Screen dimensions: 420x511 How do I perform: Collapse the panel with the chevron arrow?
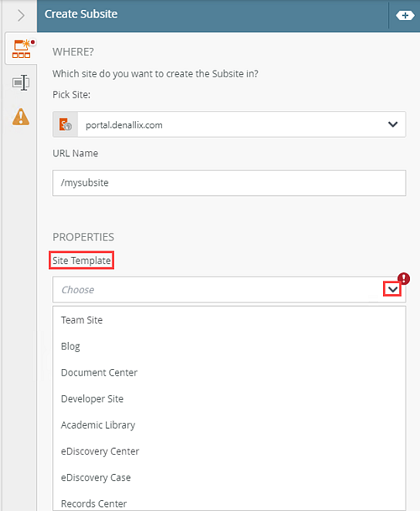click(21, 15)
